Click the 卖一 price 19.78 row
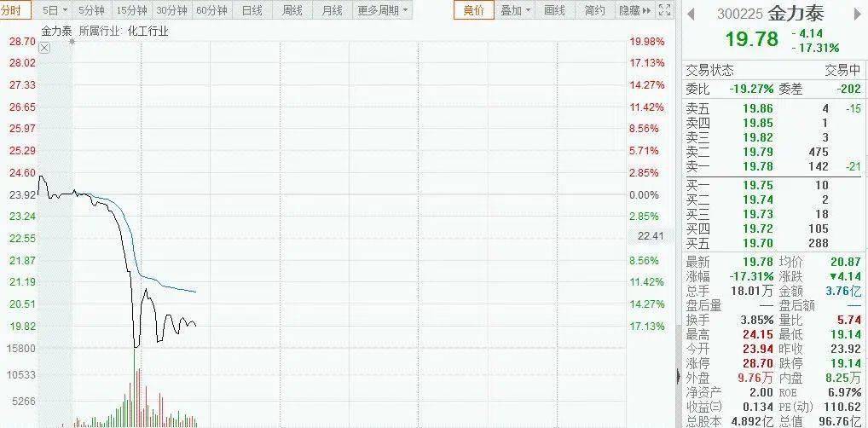The height and width of the screenshot is (428, 868). [757, 166]
